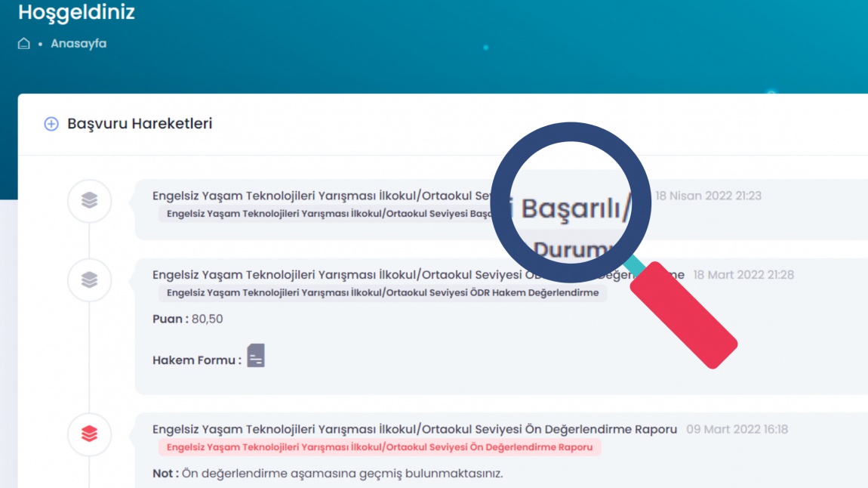Open the red Ön Değerlendirme Raporu badge
The image size is (868, 488).
379,447
